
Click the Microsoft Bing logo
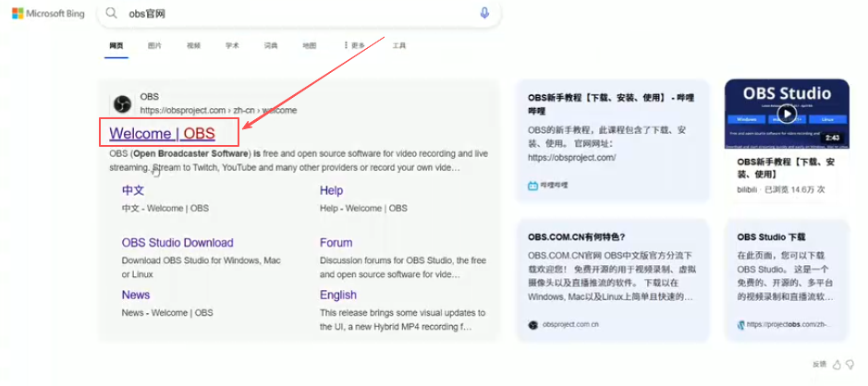[x=48, y=13]
